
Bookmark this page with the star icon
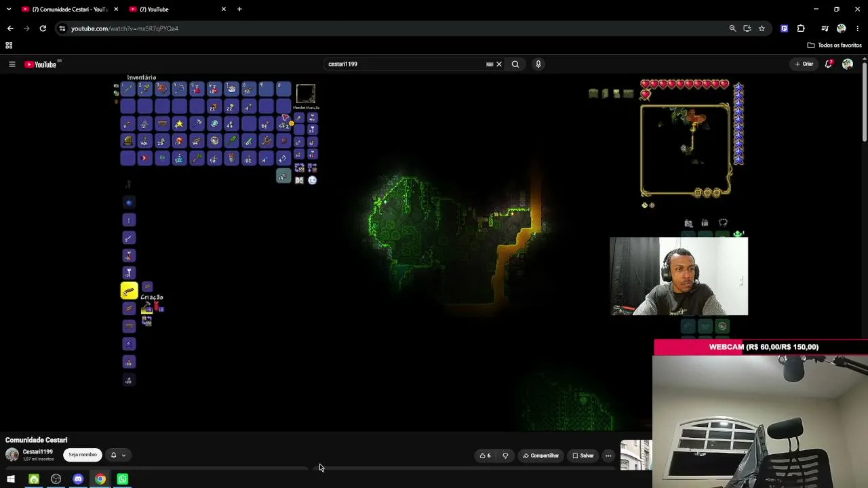pyautogui.click(x=762, y=28)
